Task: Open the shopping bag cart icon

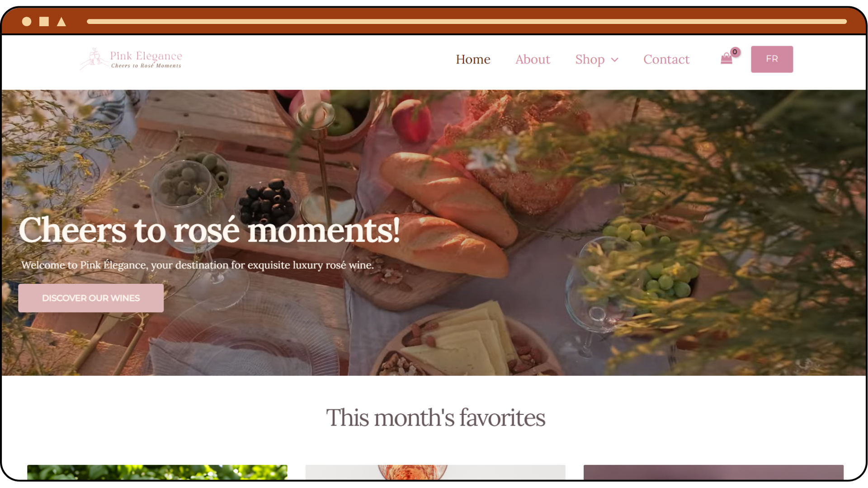Action: click(726, 59)
